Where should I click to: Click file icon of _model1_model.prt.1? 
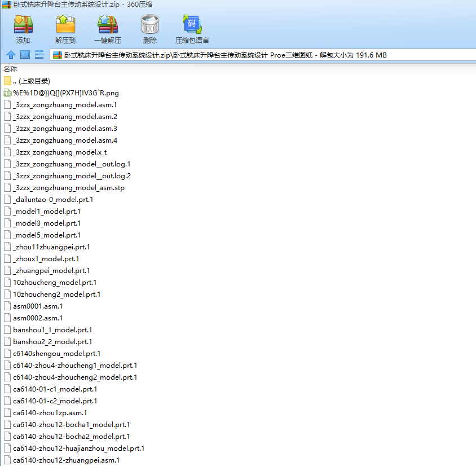coord(7,212)
